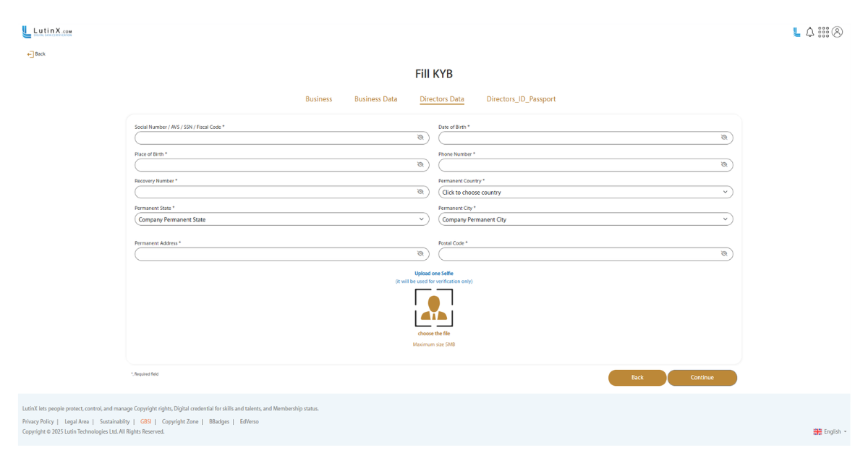Toggle visibility of Postal Code field
Screen dimensions: 868x456
[724, 254]
